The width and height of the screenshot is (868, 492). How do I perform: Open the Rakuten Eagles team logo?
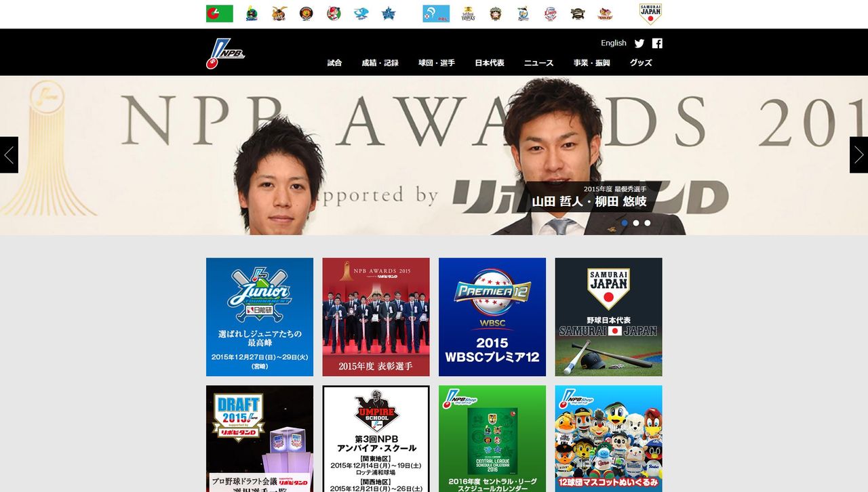tap(605, 14)
